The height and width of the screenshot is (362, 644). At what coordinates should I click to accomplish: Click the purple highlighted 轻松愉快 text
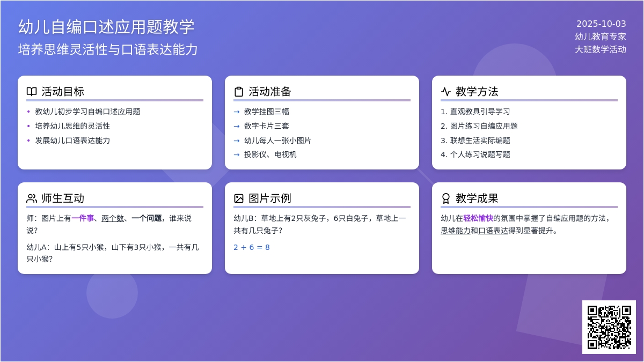coord(478,218)
